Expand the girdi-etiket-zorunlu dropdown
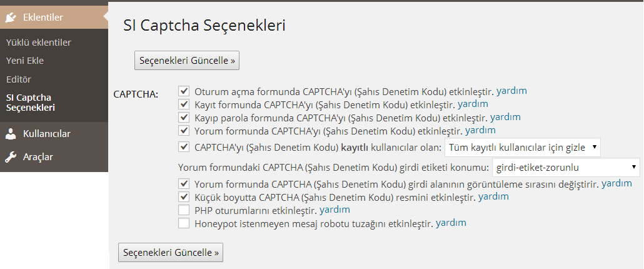This screenshot has height=269, width=644. [x=566, y=168]
